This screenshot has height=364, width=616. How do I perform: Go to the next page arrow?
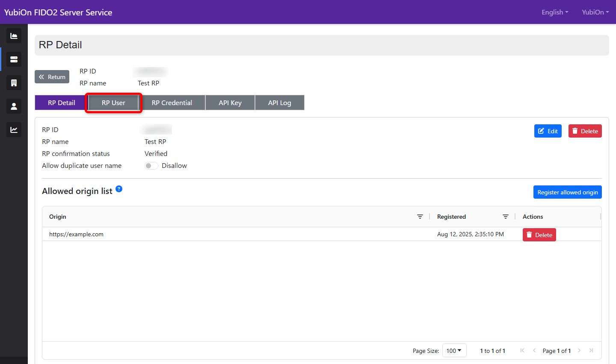(x=579, y=350)
